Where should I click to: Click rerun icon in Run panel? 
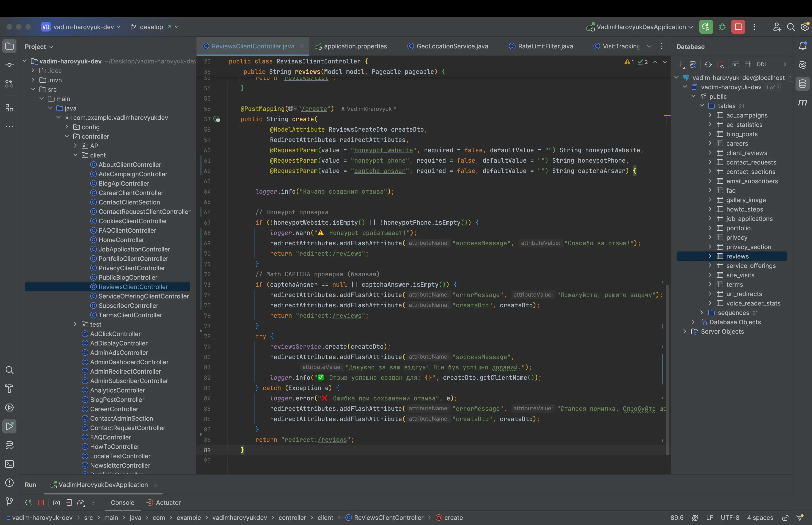click(29, 502)
